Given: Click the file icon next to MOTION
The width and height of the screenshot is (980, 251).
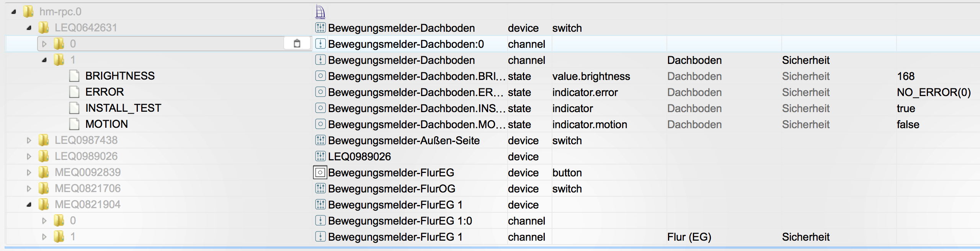Looking at the screenshot, I should [74, 124].
